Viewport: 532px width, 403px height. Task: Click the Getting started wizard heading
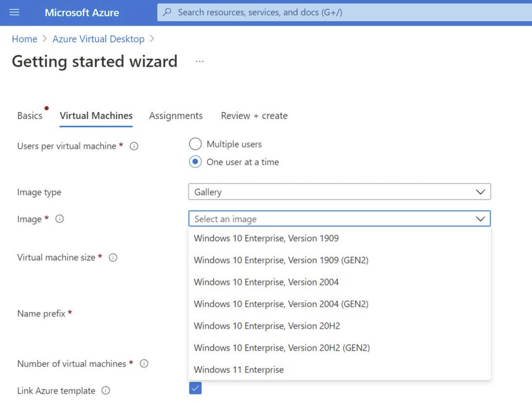click(95, 61)
